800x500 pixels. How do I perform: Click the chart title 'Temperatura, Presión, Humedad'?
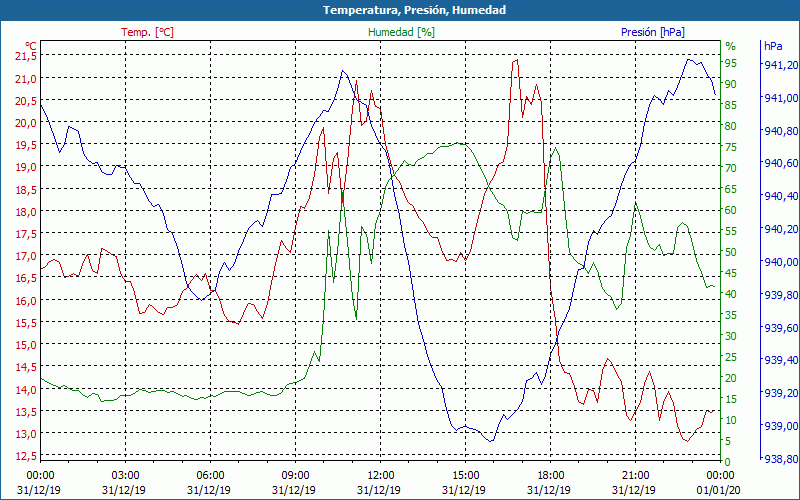click(x=414, y=10)
